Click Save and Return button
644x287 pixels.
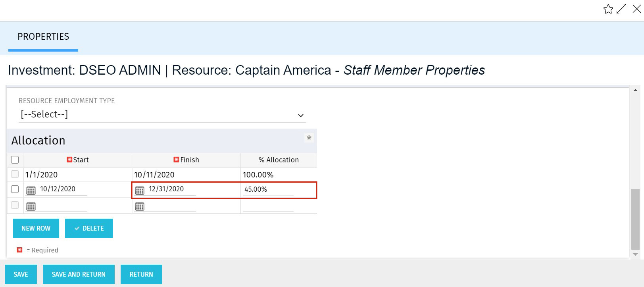click(x=79, y=275)
